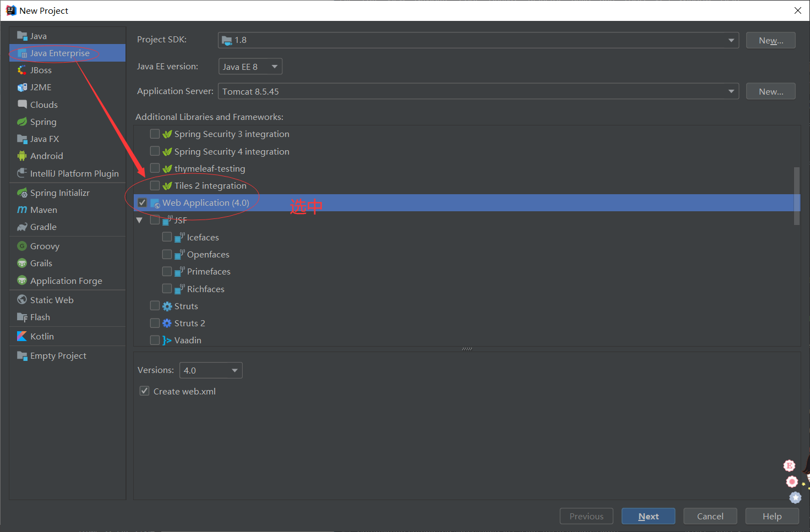Image resolution: width=810 pixels, height=532 pixels.
Task: Click New button beside Application Server
Action: tap(770, 91)
